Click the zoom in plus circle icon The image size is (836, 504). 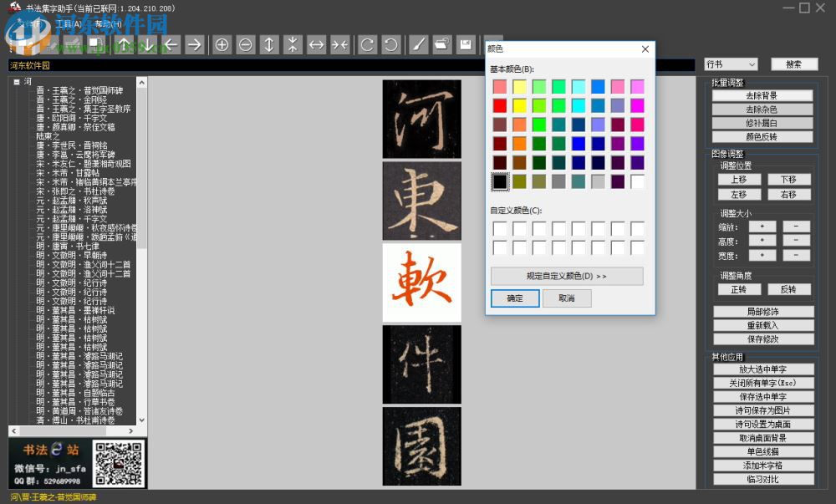(x=222, y=45)
